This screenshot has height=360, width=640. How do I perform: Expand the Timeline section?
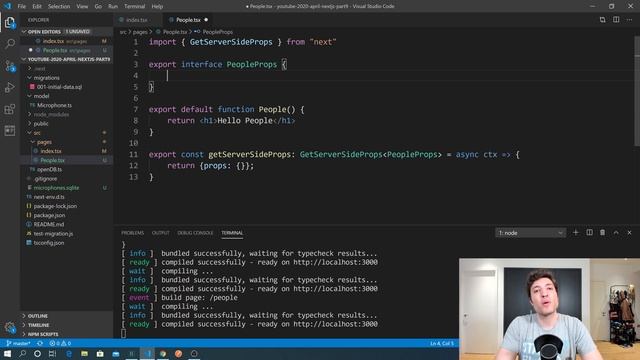point(67,325)
